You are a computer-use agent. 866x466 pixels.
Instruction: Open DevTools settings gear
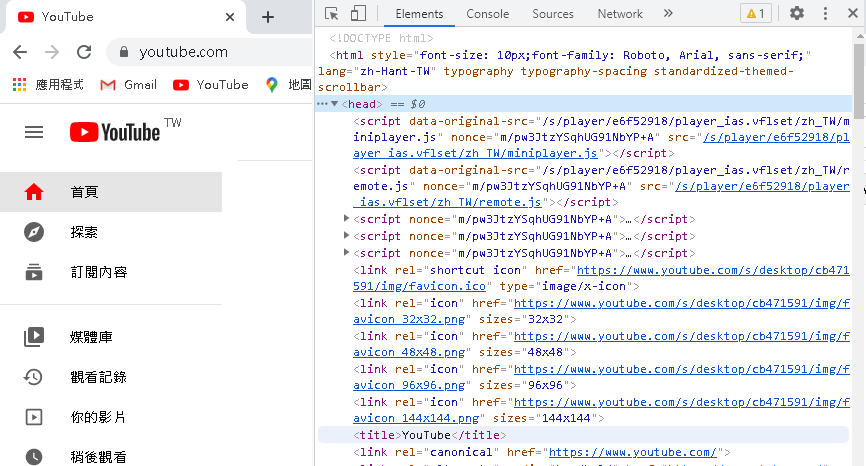click(796, 13)
